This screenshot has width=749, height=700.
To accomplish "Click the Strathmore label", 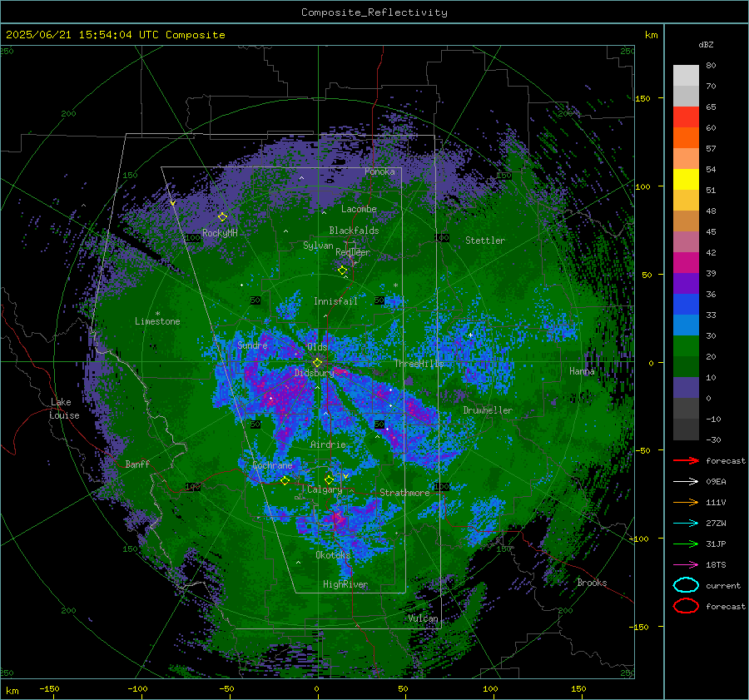I will [x=404, y=493].
